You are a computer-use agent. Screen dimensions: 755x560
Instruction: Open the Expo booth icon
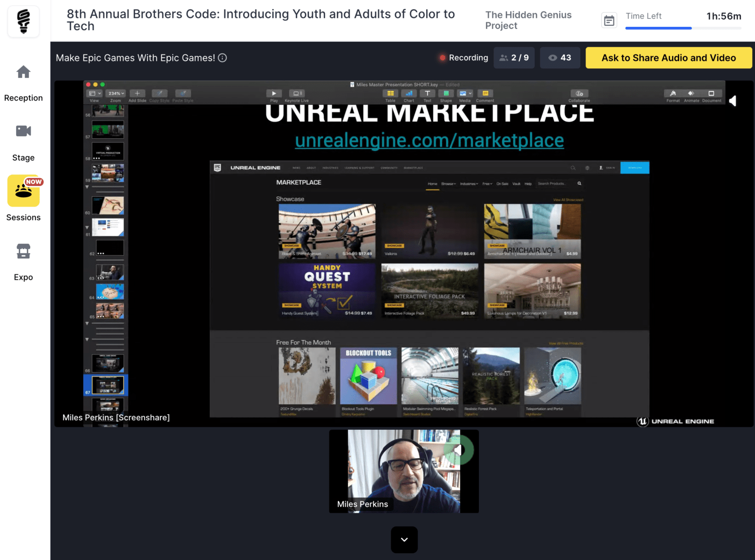click(23, 251)
